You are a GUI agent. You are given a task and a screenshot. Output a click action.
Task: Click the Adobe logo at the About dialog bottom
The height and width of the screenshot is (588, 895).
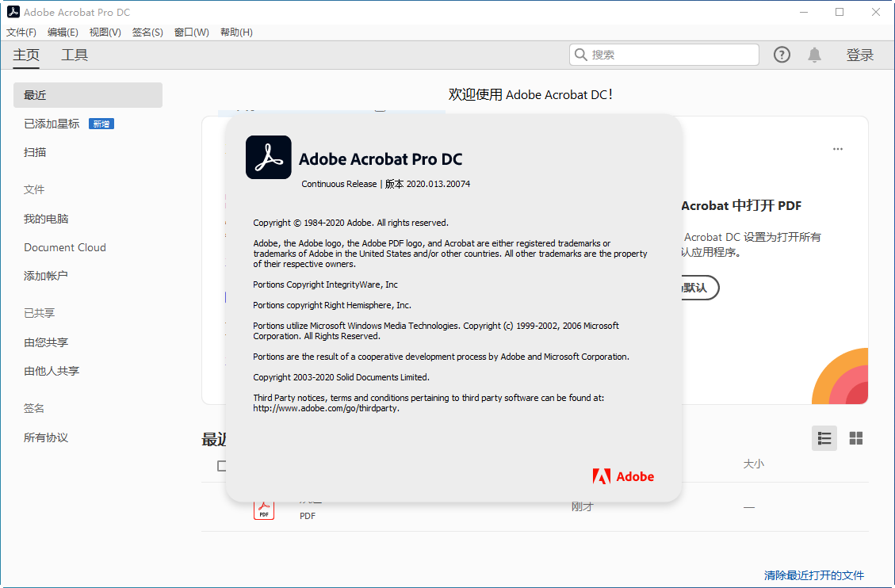(623, 476)
